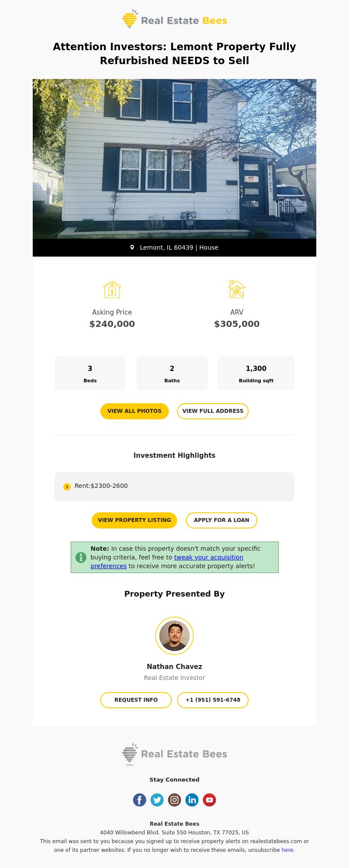Call the +1 (951) 591-6748 phone button
349x868 pixels.
click(x=213, y=700)
